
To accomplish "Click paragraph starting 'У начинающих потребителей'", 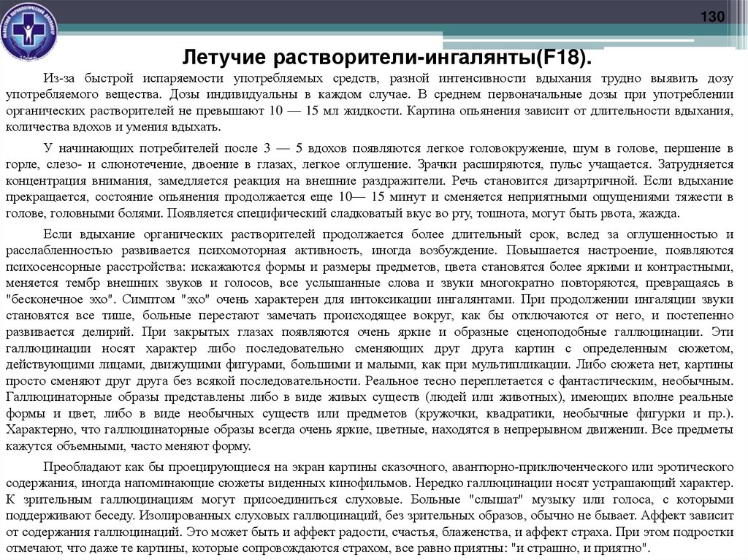I will [369, 180].
